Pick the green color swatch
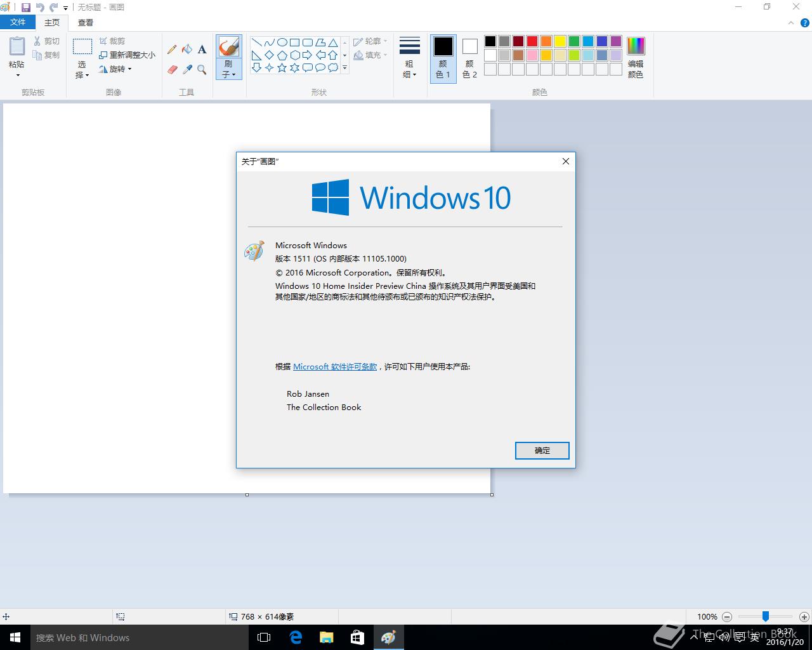 (x=574, y=41)
